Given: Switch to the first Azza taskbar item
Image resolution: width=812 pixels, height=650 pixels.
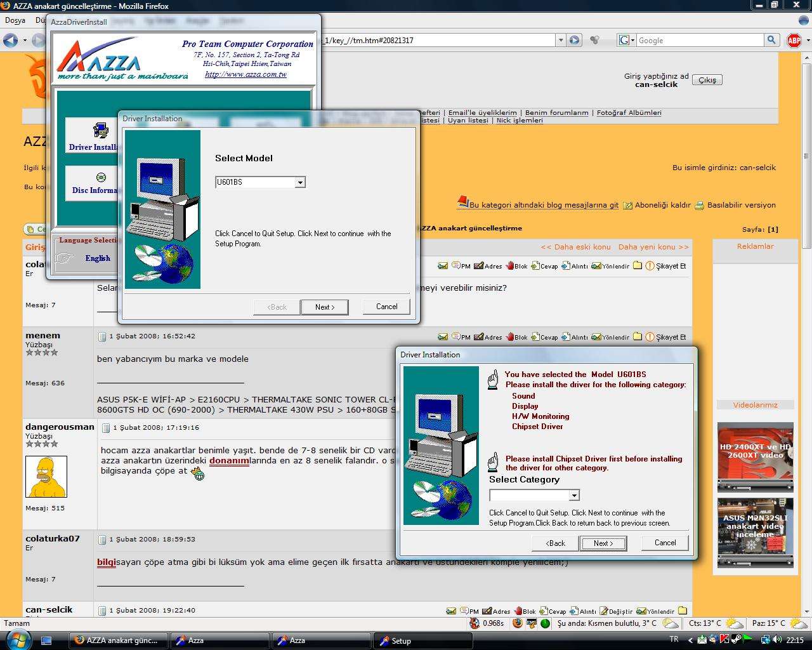Looking at the screenshot, I should coord(220,640).
